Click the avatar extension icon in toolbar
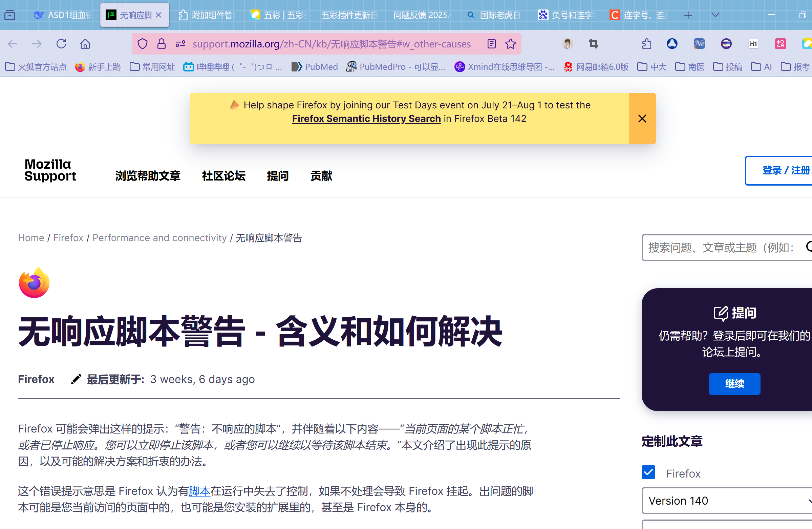 (x=568, y=44)
